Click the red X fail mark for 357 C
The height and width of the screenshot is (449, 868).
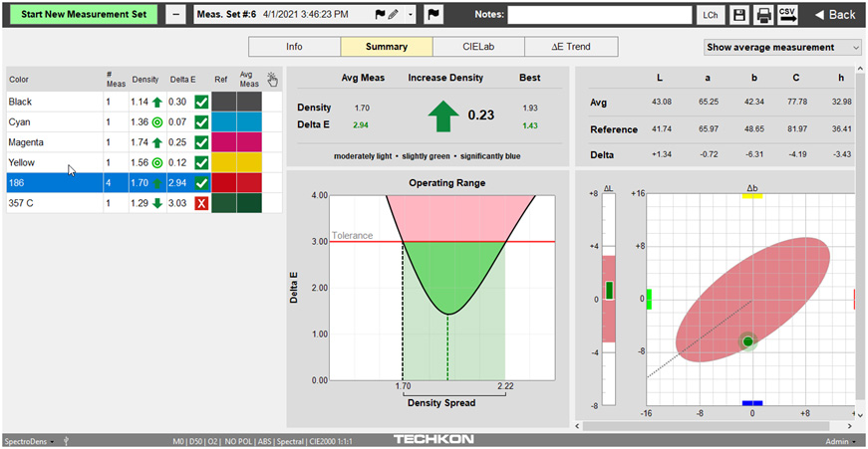click(201, 203)
